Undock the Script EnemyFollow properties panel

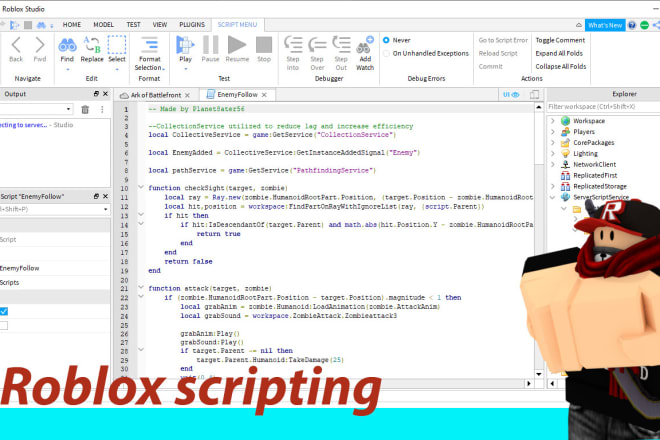pyautogui.click(x=96, y=196)
